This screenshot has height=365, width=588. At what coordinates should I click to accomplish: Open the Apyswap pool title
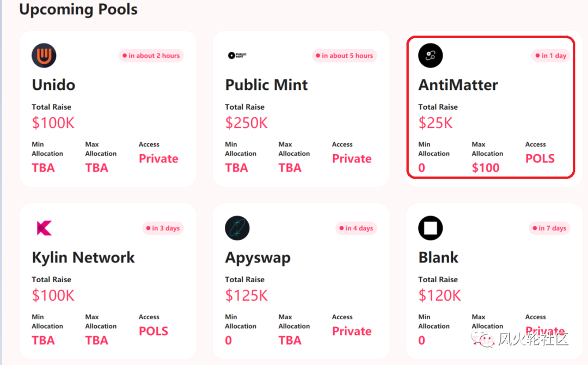point(258,258)
